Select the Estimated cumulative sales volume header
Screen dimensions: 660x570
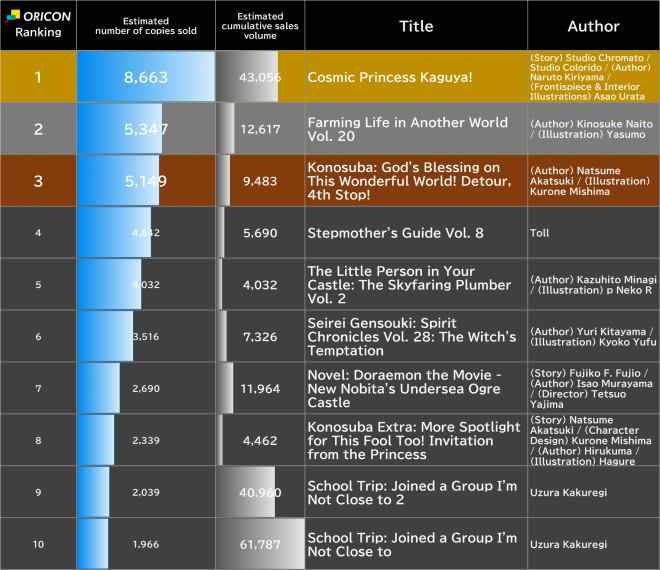tap(260, 25)
